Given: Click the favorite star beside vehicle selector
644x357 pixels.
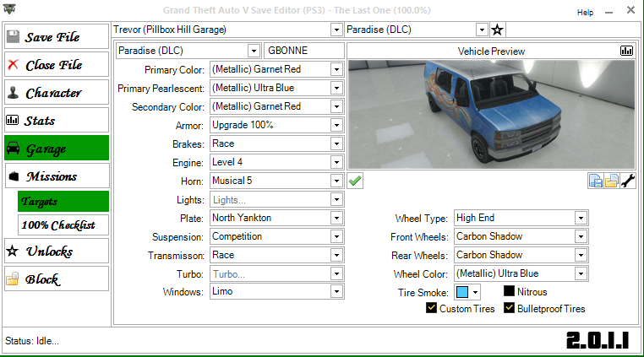Looking at the screenshot, I should click(498, 30).
